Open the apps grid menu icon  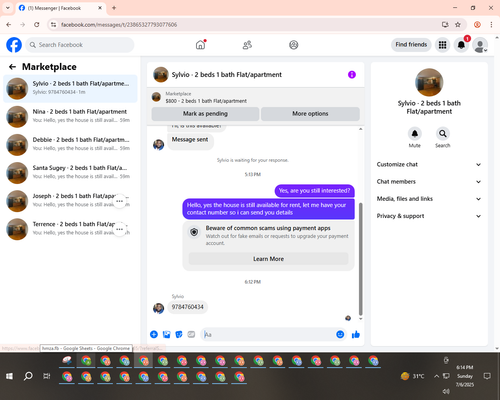(442, 45)
